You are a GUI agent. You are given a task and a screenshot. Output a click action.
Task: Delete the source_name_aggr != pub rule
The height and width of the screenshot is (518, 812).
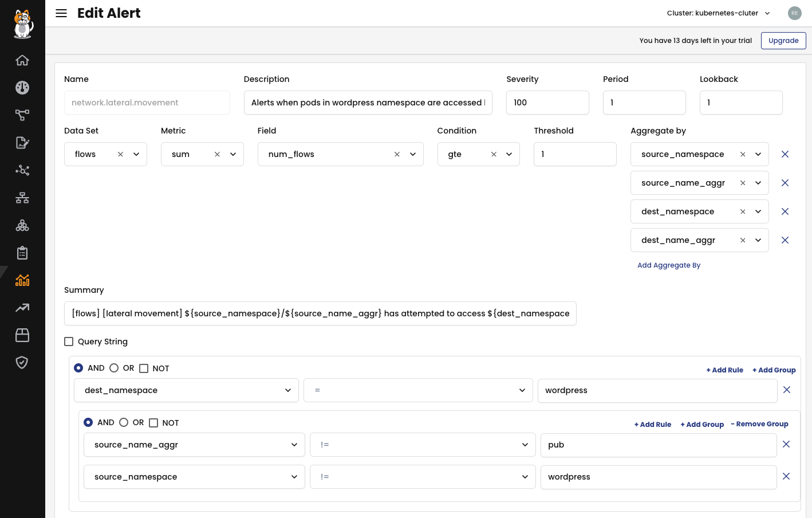[786, 444]
